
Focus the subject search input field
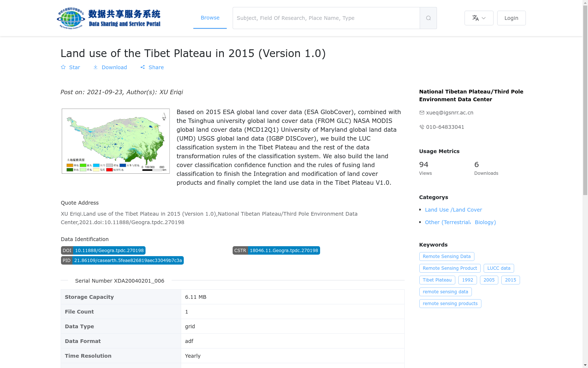click(x=326, y=18)
